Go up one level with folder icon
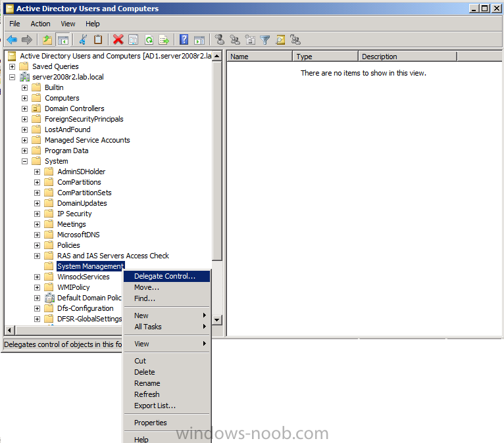504x443 pixels. [47, 40]
